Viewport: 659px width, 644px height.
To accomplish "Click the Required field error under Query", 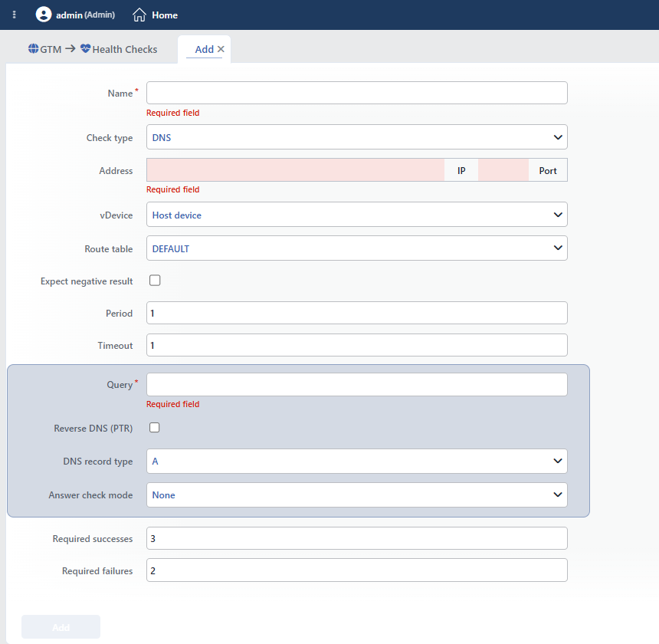I will pyautogui.click(x=172, y=404).
